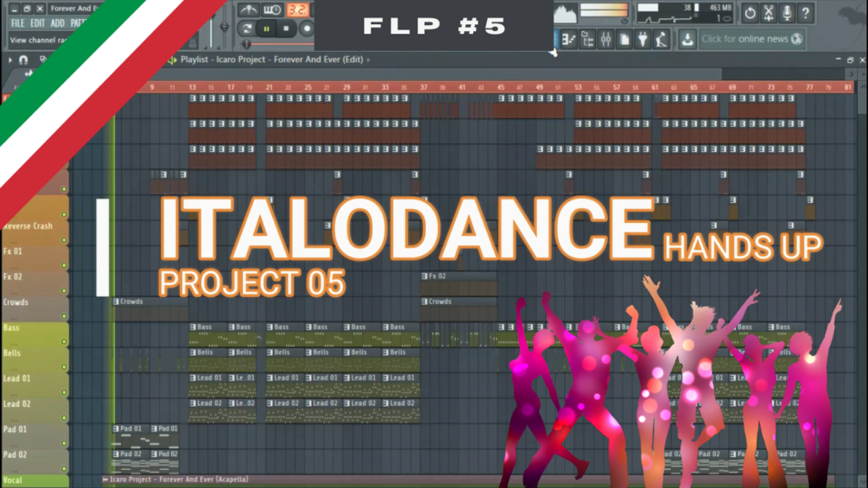Mute the Lead 02 track
This screenshot has height=488, width=868.
64,418
